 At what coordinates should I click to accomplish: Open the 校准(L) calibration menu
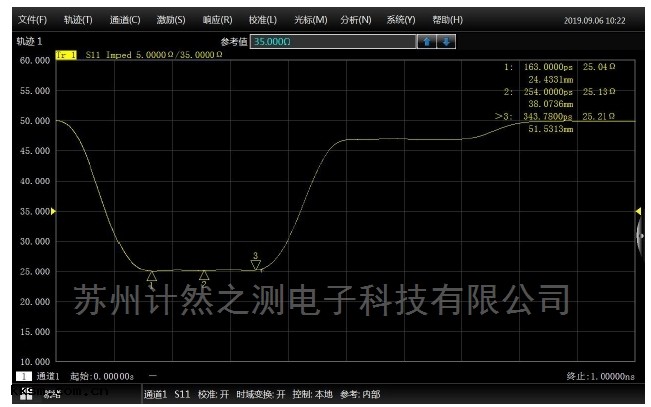pyautogui.click(x=263, y=19)
